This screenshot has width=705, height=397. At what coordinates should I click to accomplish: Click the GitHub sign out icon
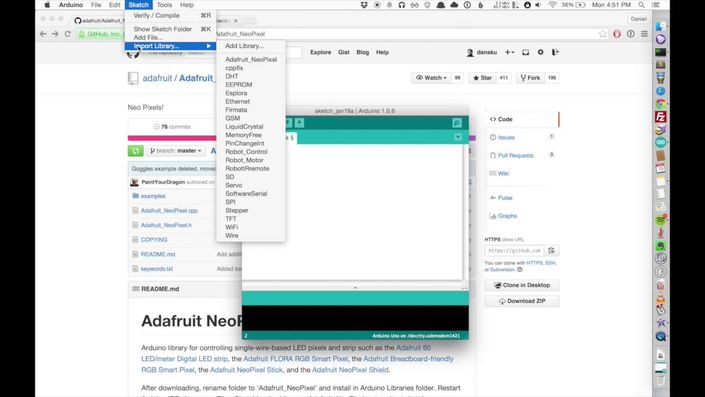click(555, 52)
